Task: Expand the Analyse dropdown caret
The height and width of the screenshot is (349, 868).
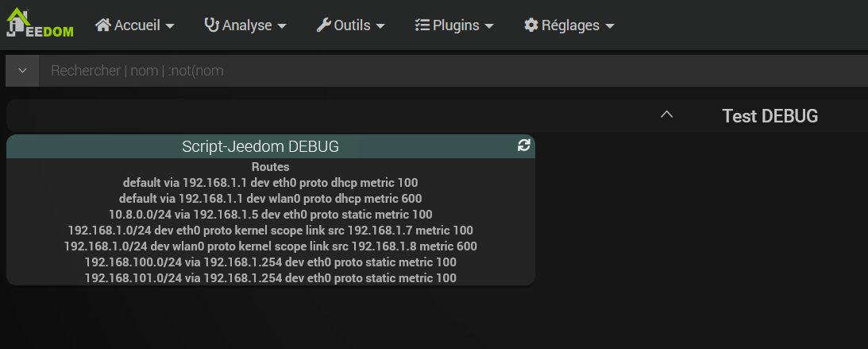Action: coord(281,26)
